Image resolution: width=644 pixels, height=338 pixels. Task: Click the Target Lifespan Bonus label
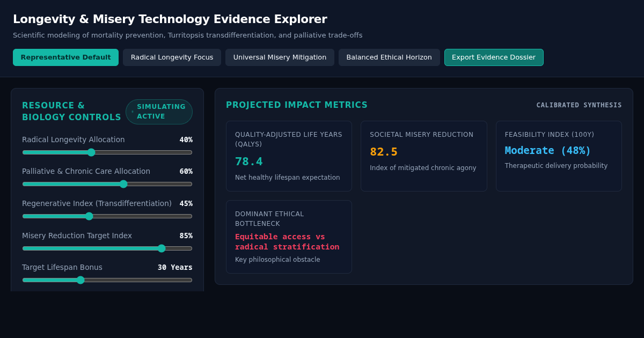tap(62, 267)
